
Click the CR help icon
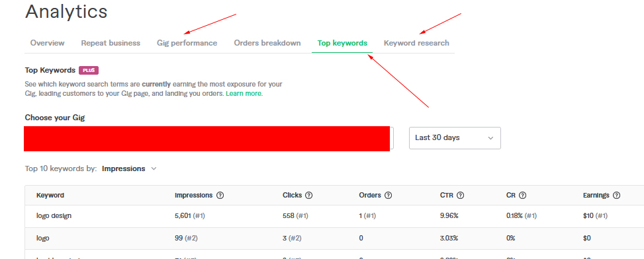pos(522,196)
